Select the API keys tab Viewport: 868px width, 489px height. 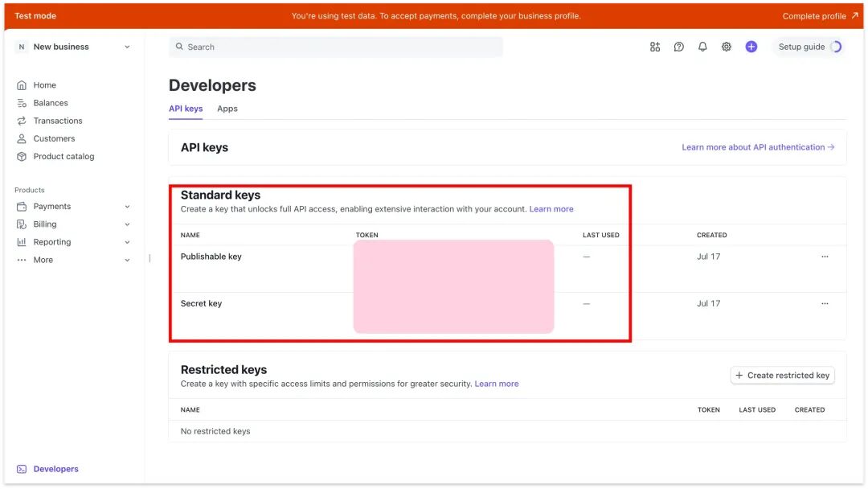point(186,109)
